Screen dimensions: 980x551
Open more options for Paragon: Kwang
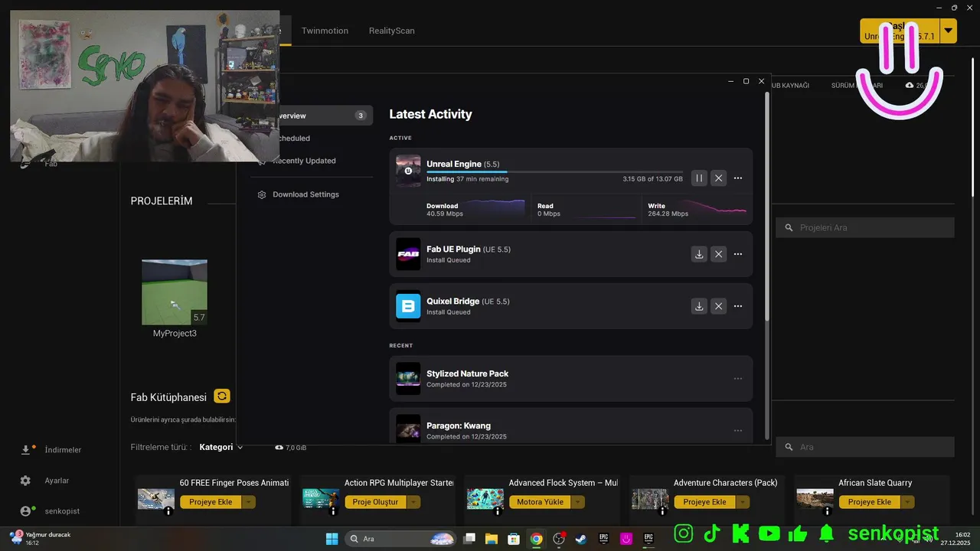[x=738, y=431]
